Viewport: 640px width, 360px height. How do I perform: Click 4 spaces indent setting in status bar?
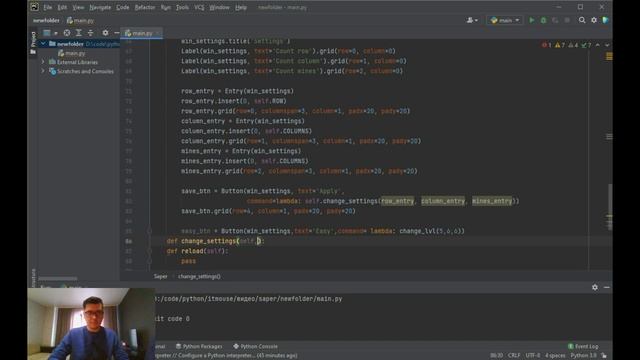point(555,356)
